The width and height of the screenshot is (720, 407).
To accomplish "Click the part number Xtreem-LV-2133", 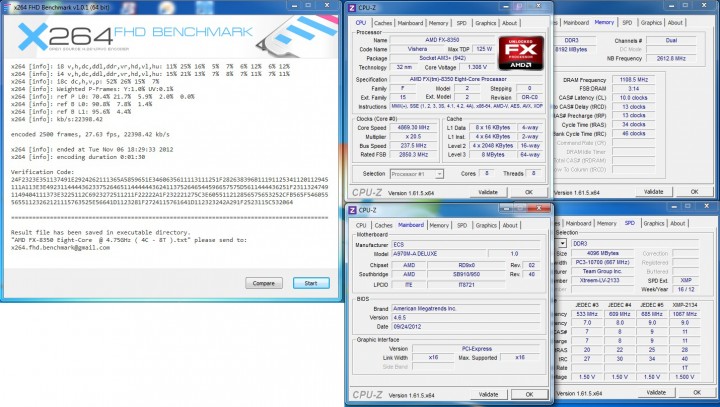I will coord(602,280).
